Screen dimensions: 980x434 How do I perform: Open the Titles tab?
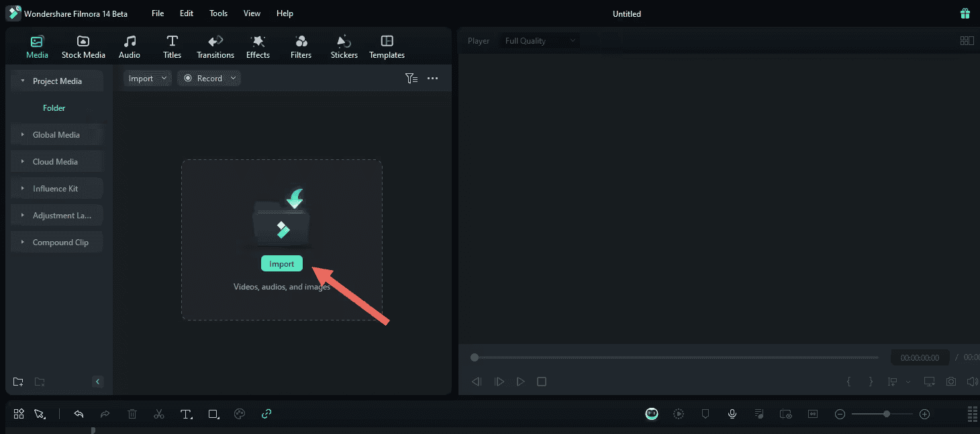(x=173, y=47)
